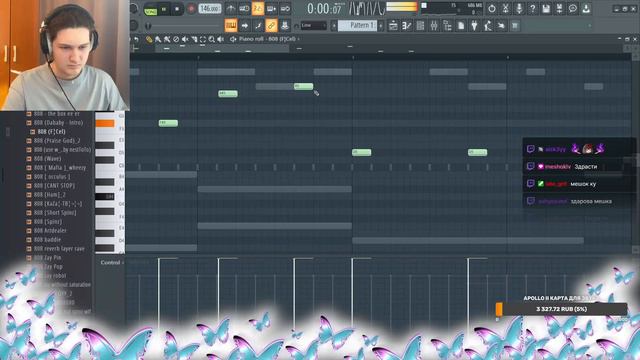Open the audio editor scissors icon
Image resolution: width=640 pixels, height=360 pixels.
tap(505, 9)
